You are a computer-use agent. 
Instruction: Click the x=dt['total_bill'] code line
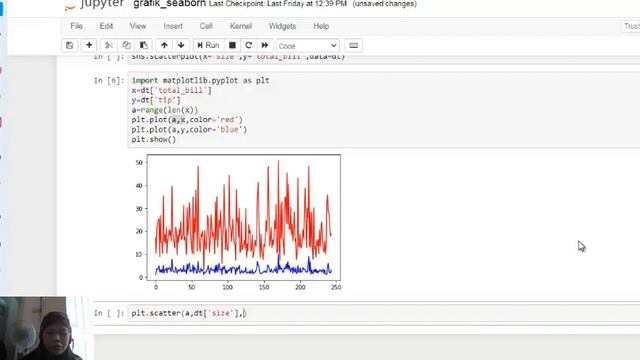click(x=171, y=90)
